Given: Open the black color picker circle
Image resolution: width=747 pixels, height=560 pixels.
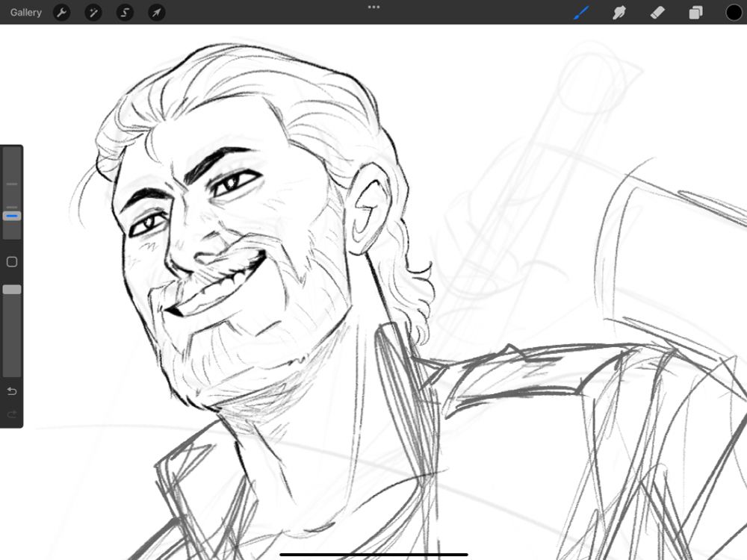Looking at the screenshot, I should [x=734, y=13].
